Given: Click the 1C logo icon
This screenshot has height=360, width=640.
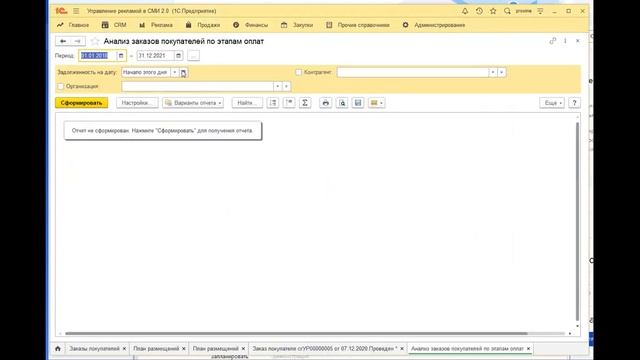Looking at the screenshot, I should 61,11.
